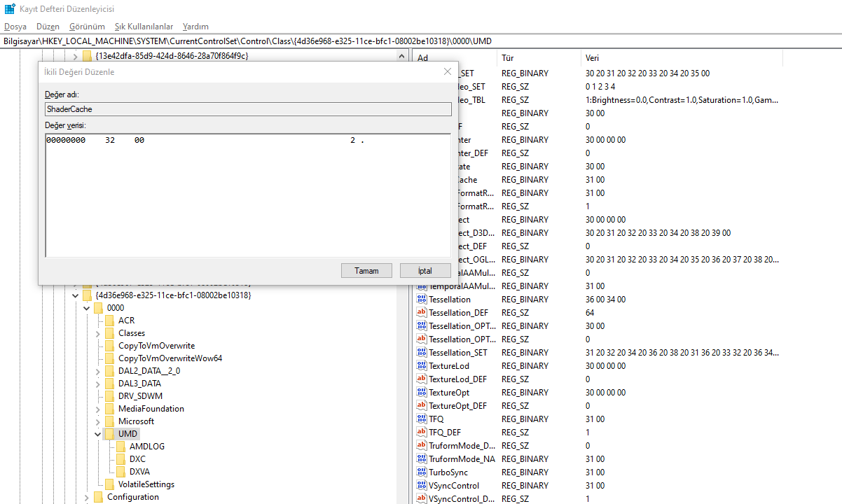
Task: Select the UMD key label in tree
Action: tap(127, 434)
